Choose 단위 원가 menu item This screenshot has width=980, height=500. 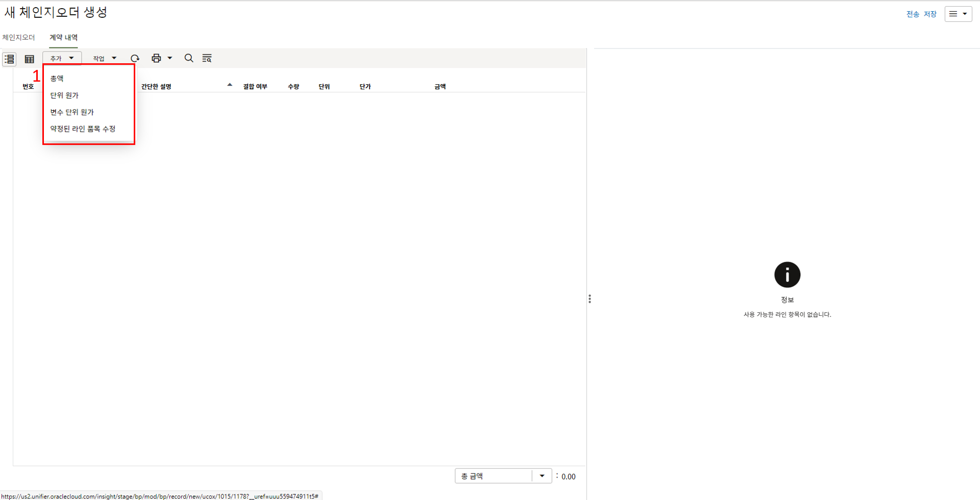click(64, 95)
